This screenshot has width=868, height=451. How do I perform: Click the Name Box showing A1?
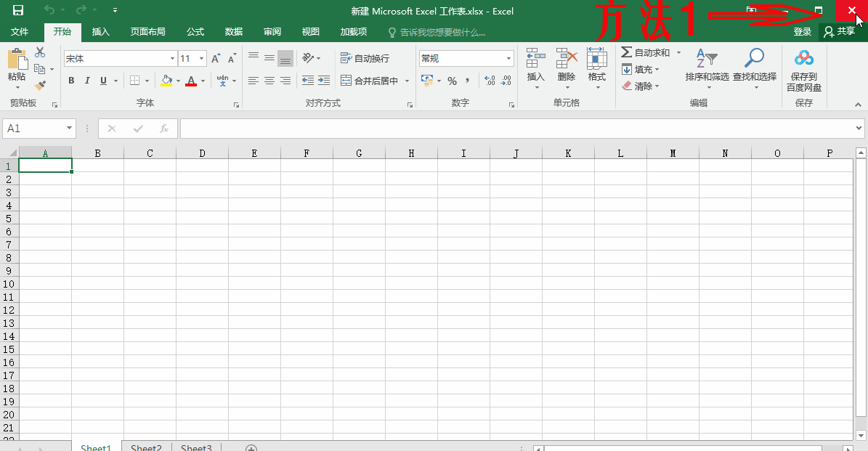38,129
